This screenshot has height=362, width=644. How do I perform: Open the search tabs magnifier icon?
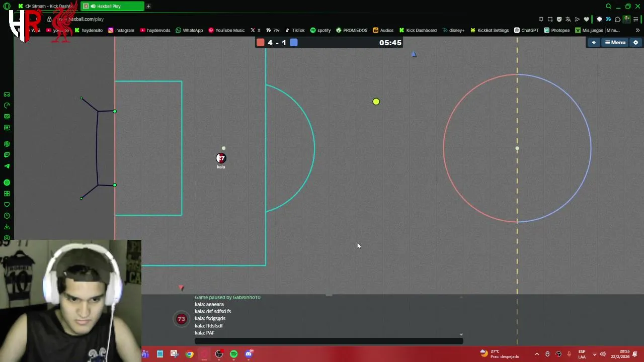(608, 6)
